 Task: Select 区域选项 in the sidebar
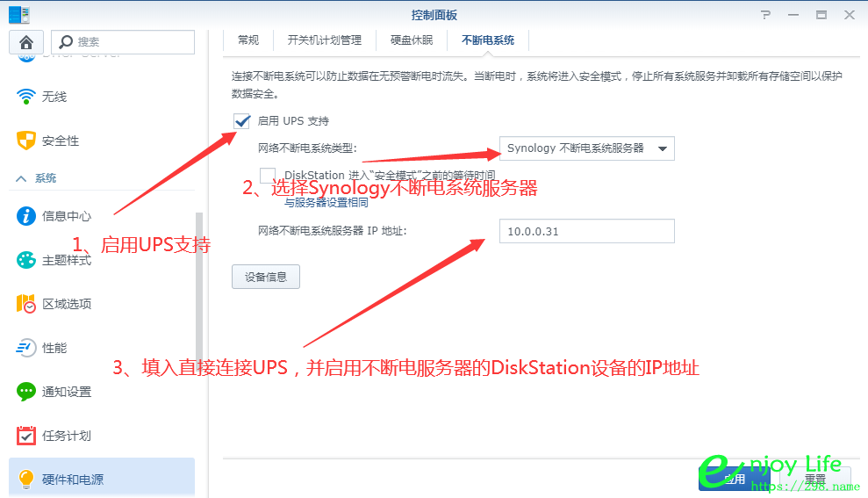(x=67, y=304)
